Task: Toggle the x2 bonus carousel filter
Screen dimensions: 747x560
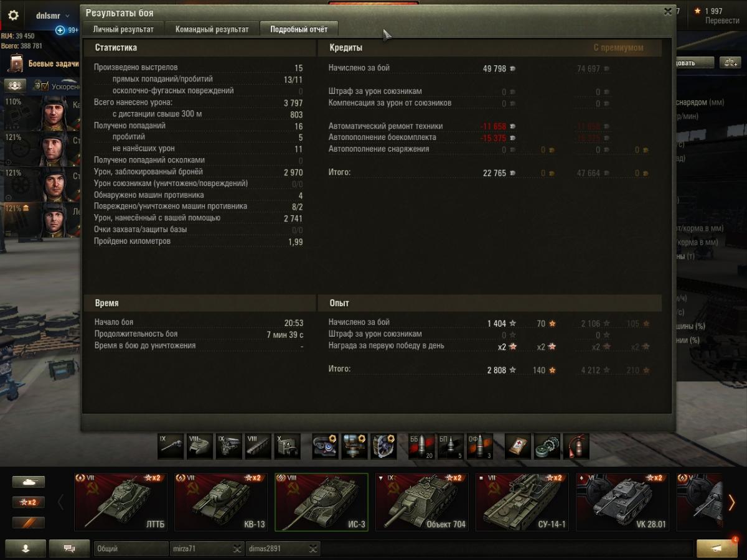Action: (29, 502)
